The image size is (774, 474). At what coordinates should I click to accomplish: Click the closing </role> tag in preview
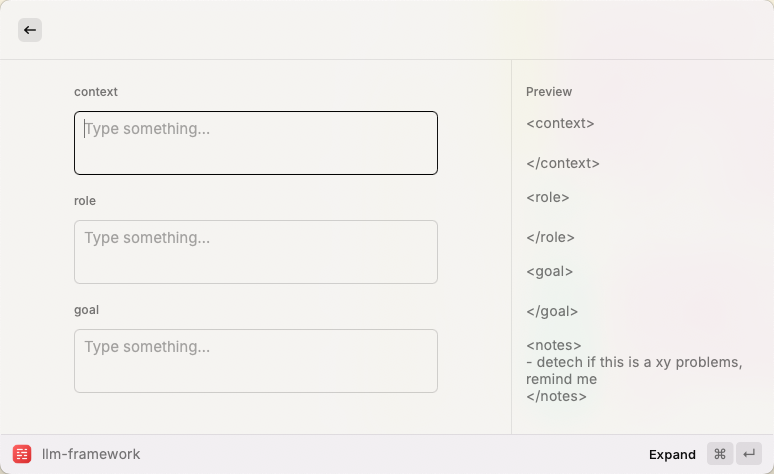tap(550, 237)
